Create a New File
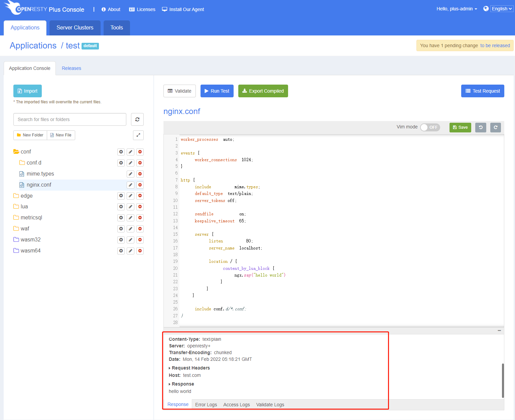The image size is (515, 420). pos(61,135)
